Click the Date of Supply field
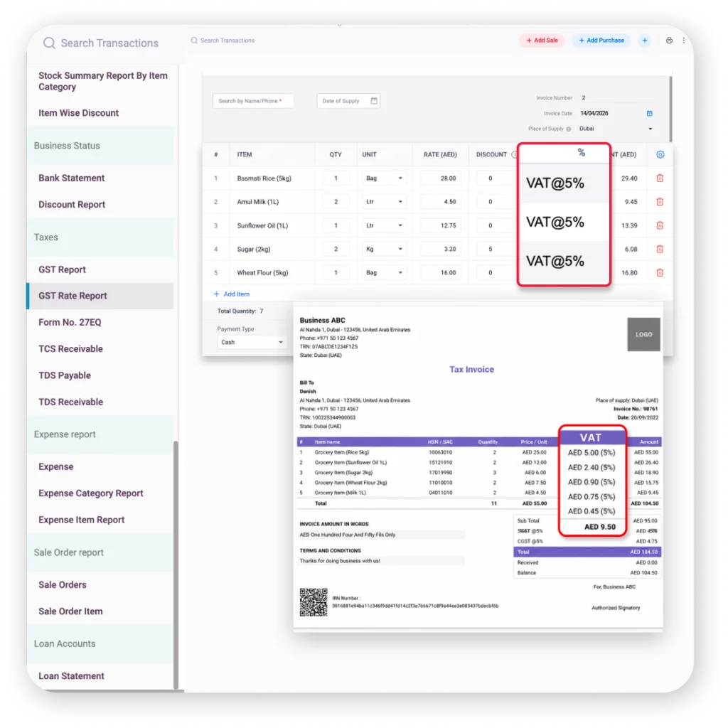This screenshot has height=728, width=728. (348, 101)
